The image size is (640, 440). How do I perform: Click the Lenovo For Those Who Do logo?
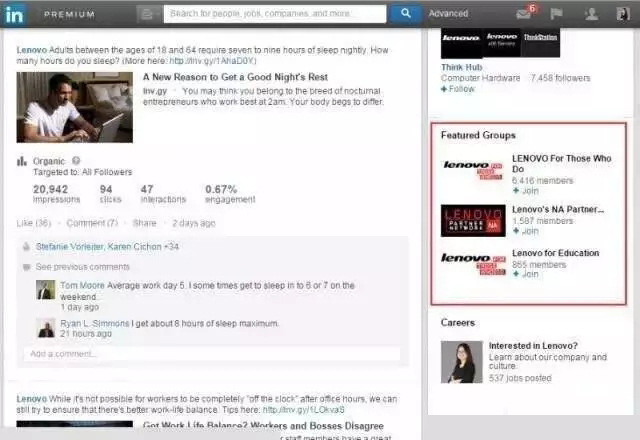point(473,169)
